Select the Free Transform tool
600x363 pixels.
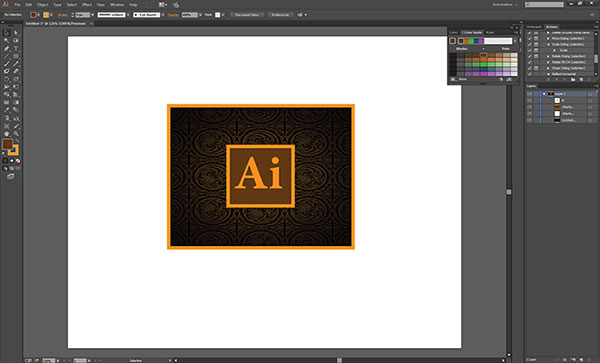point(16,87)
